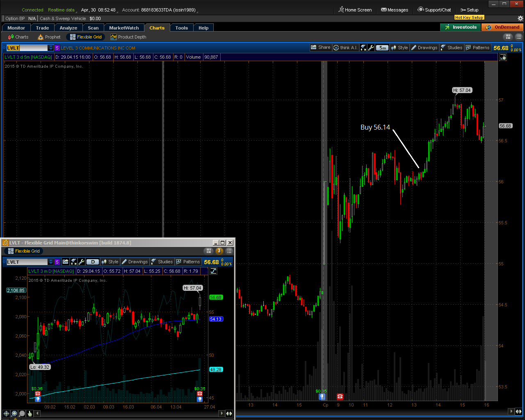The height and width of the screenshot is (420, 525).
Task: Click the left red phone icon in small chart
Action: [x=38, y=394]
